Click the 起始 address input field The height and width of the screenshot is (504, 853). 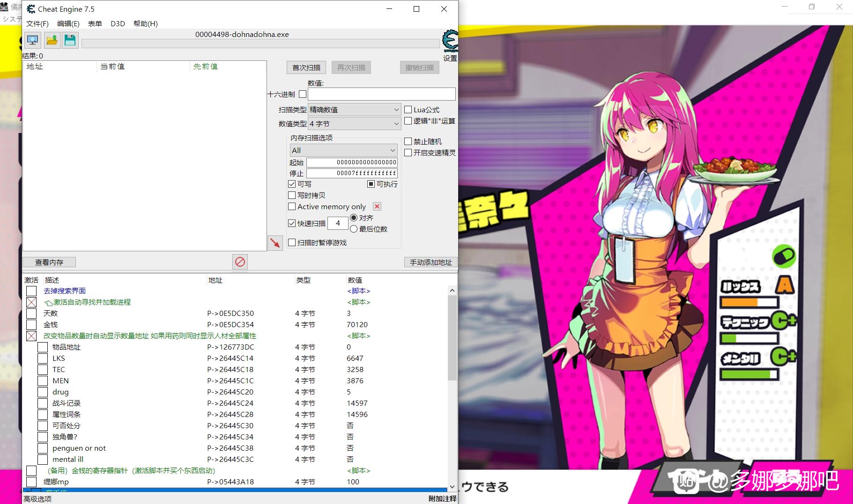click(352, 162)
